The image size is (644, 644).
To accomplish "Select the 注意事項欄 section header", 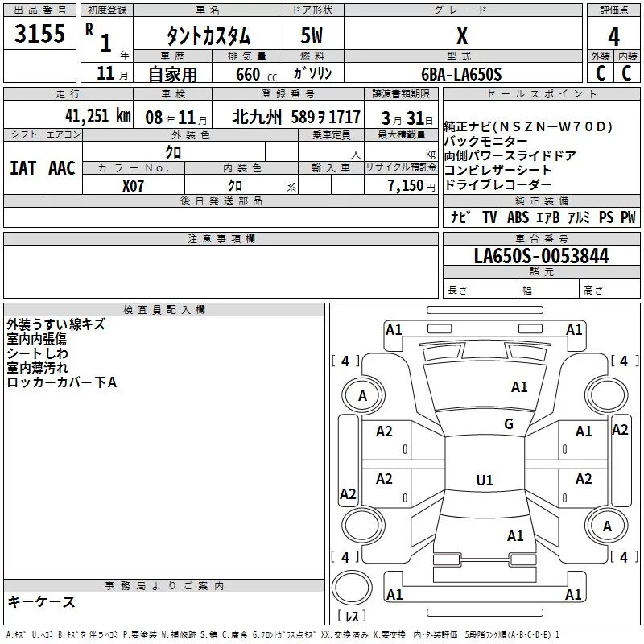I will point(221,238).
